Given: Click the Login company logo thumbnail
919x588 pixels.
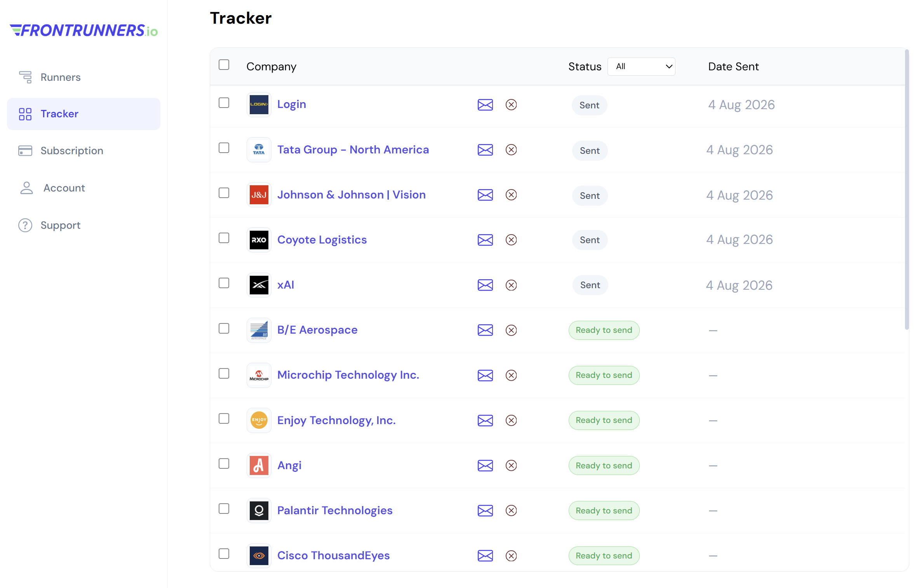Looking at the screenshot, I should (259, 104).
